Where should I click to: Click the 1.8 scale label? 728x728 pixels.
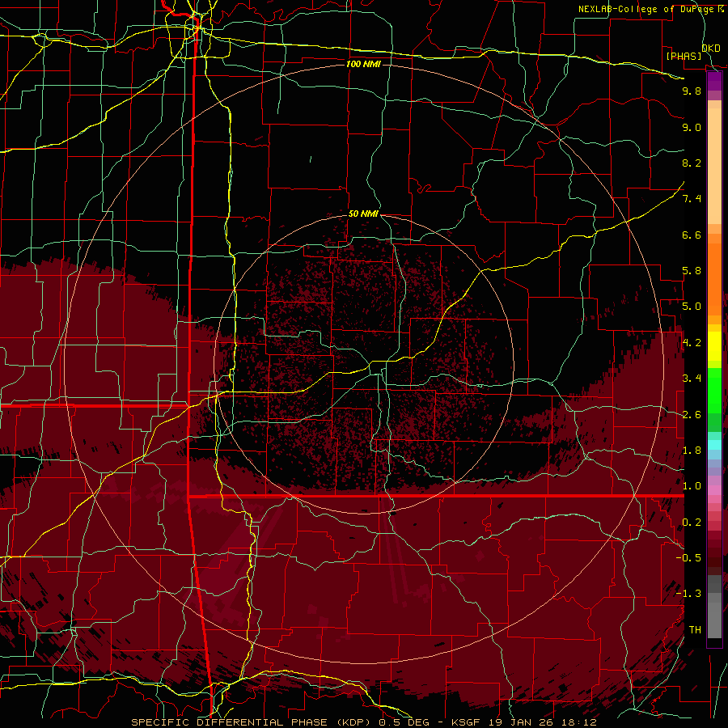point(692,451)
